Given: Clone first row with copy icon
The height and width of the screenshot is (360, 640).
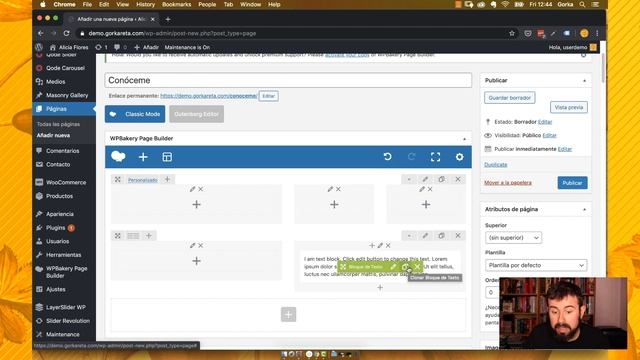Looking at the screenshot, I should coord(441,179).
